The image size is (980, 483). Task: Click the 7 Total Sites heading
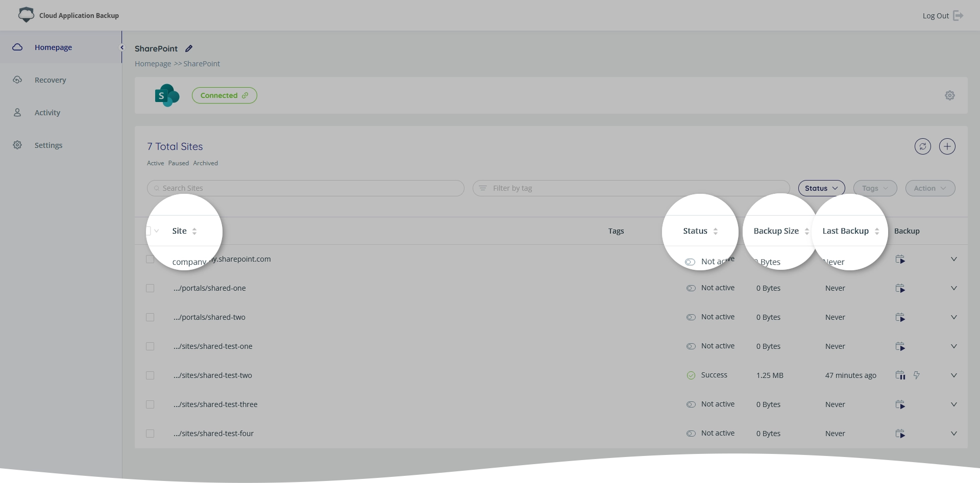click(175, 146)
